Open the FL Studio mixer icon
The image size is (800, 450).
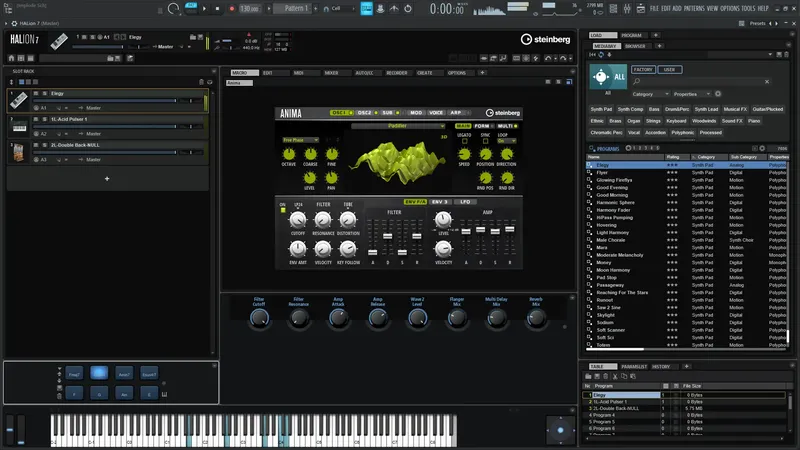click(x=627, y=9)
